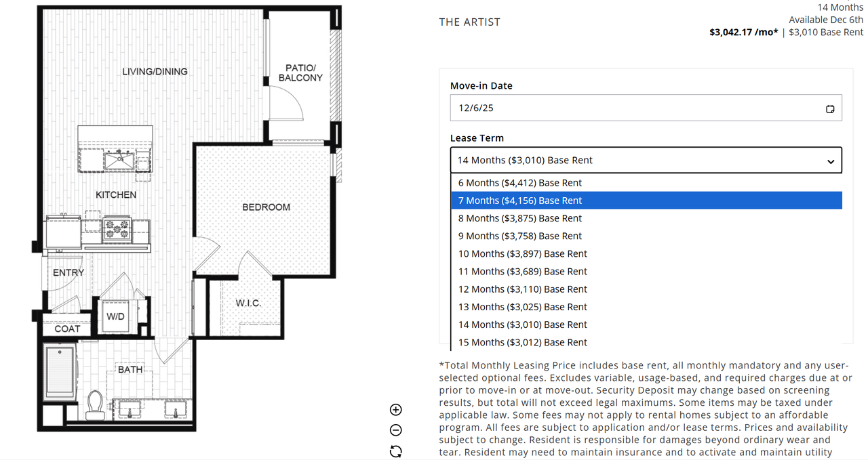The height and width of the screenshot is (460, 868).
Task: Zoom out of the floor plan
Action: tap(396, 430)
